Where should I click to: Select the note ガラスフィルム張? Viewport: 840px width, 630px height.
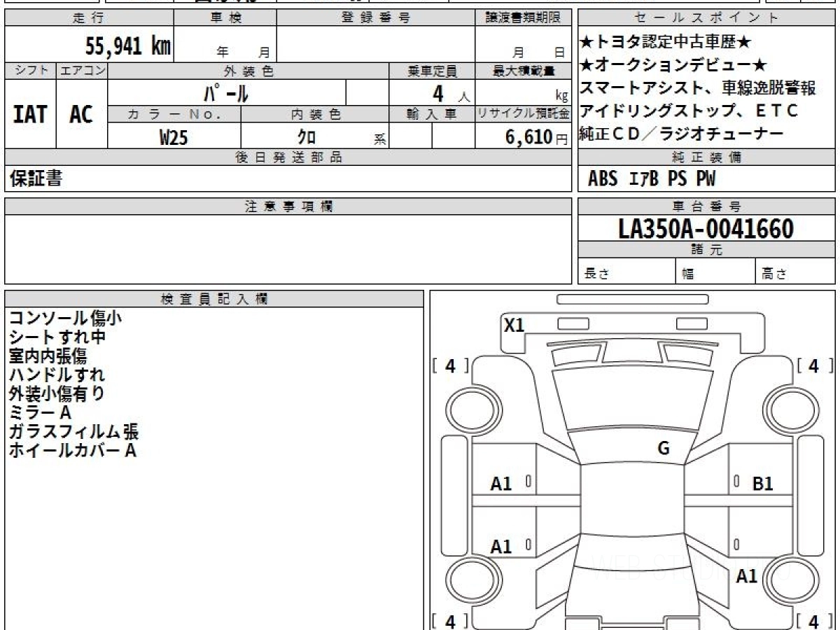pyautogui.click(x=74, y=432)
